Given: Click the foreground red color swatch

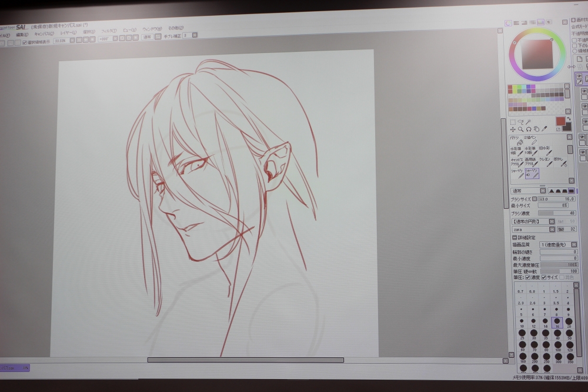Looking at the screenshot, I should pos(560,121).
